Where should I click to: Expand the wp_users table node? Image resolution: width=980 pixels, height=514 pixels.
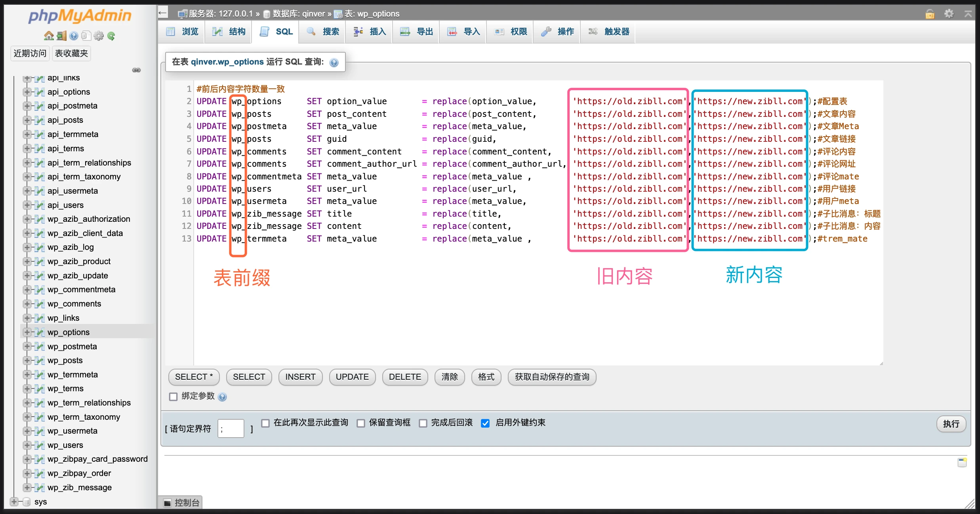[x=27, y=445]
